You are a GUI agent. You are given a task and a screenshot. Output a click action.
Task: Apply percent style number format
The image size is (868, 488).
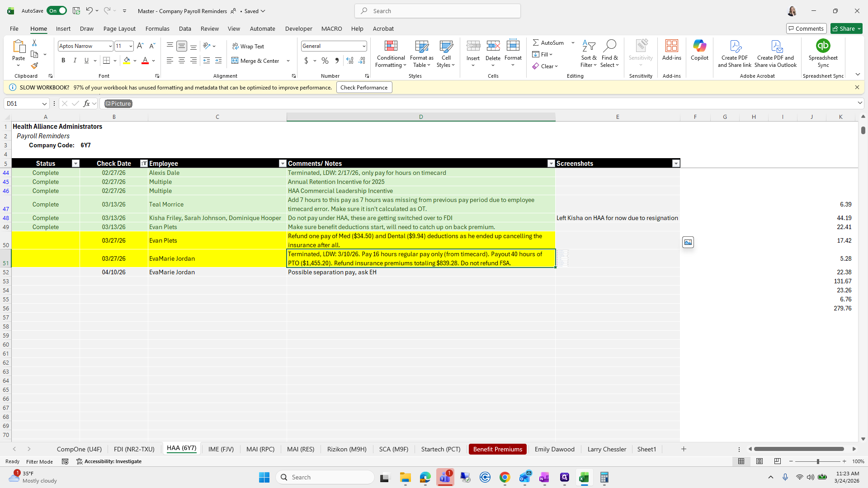click(x=325, y=61)
